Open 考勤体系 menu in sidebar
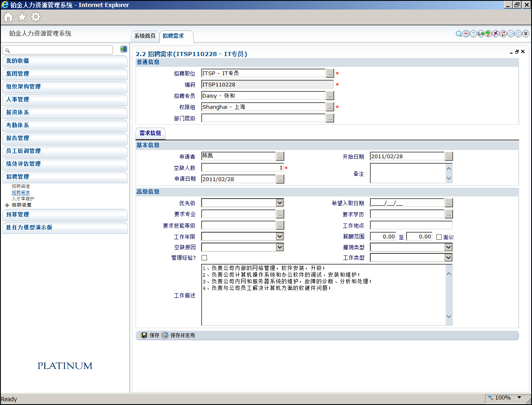Image resolution: width=532 pixels, height=405 pixels. pos(64,125)
